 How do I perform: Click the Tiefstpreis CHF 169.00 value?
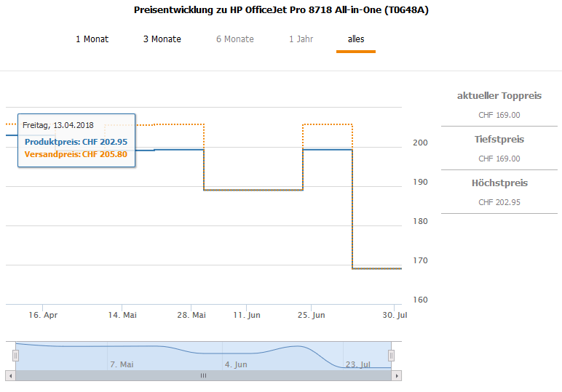click(x=499, y=159)
